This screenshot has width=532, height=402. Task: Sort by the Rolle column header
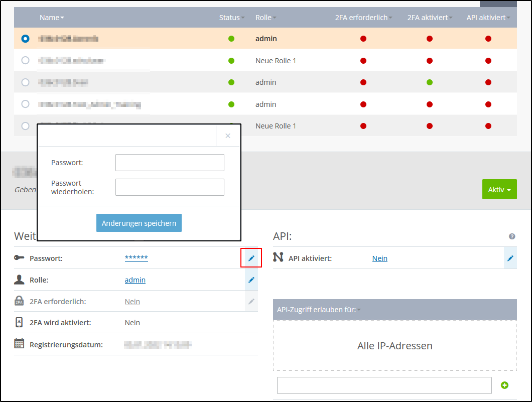(265, 18)
